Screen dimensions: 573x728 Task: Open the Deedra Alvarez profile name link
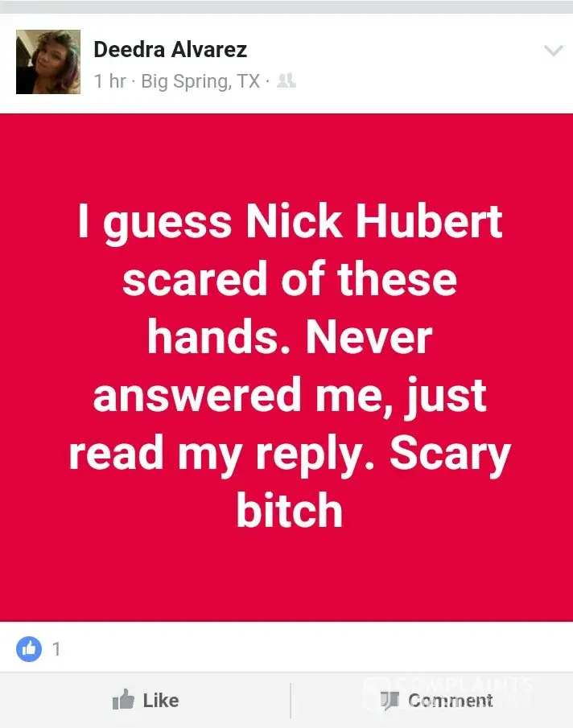pyautogui.click(x=171, y=49)
